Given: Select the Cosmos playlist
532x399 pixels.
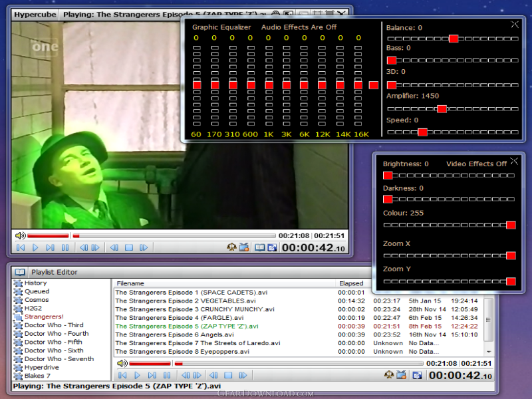Looking at the screenshot, I should 37,300.
